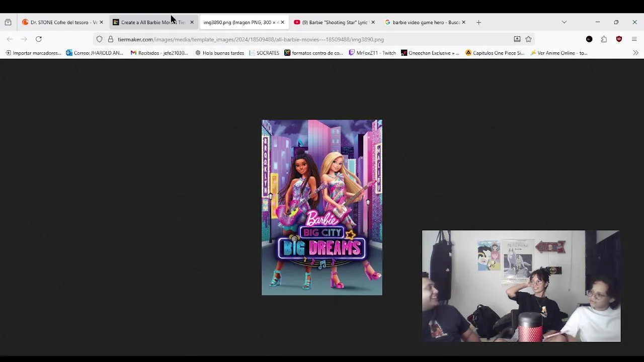Minimize the Firefox window
This screenshot has width=644, height=362.
point(597,22)
